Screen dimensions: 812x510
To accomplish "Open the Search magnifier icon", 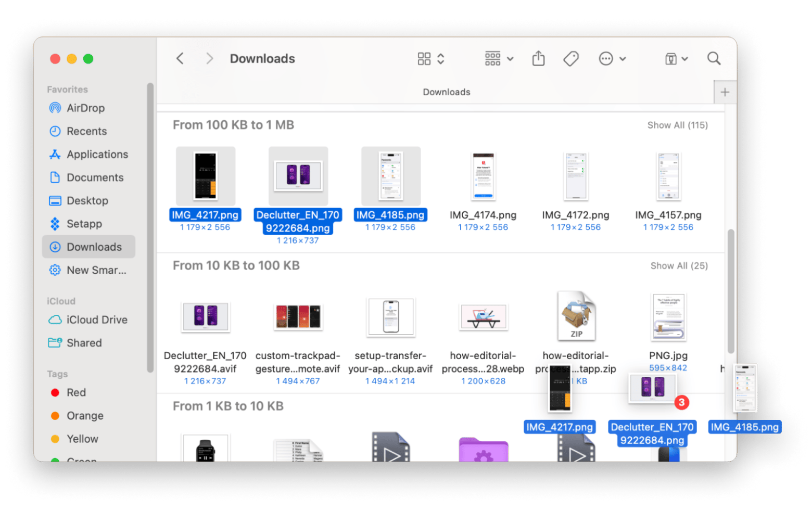I will (714, 59).
